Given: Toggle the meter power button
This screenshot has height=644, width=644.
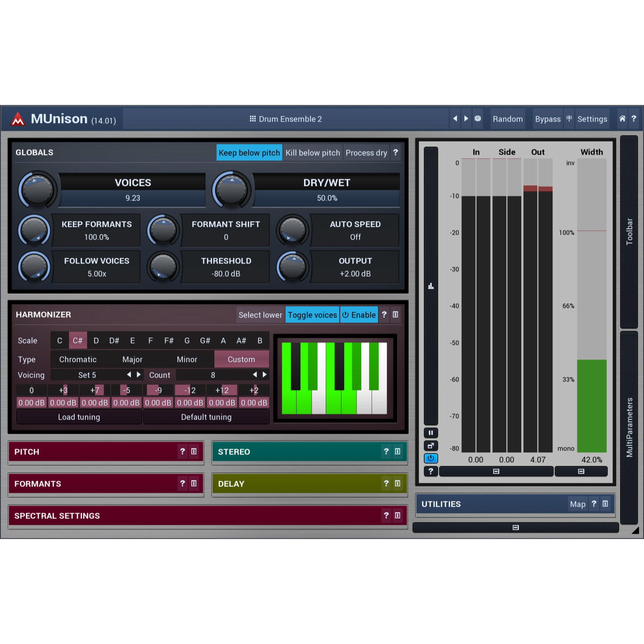Looking at the screenshot, I should point(431,458).
